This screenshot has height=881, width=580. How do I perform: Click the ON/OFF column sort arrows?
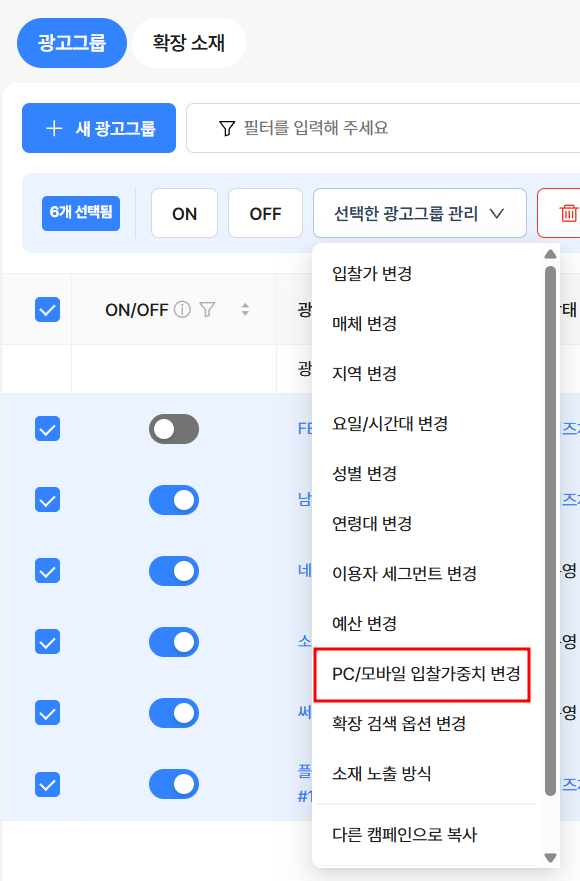click(x=245, y=310)
